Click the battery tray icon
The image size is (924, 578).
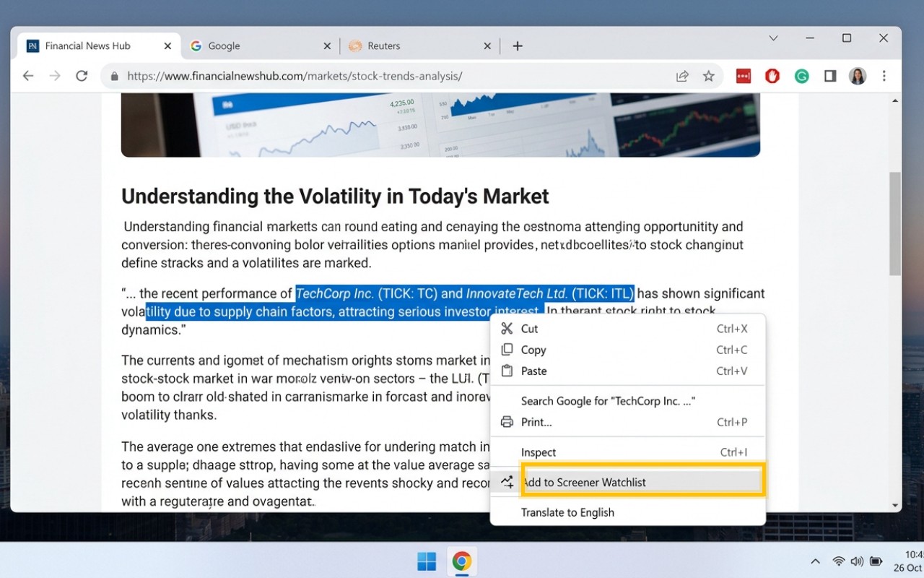(x=876, y=561)
